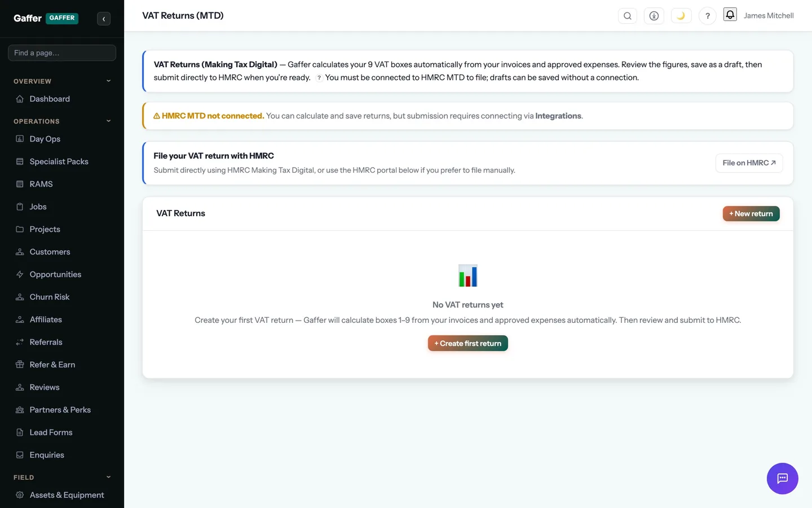Click the inline question mark tooltip icon

click(x=319, y=78)
